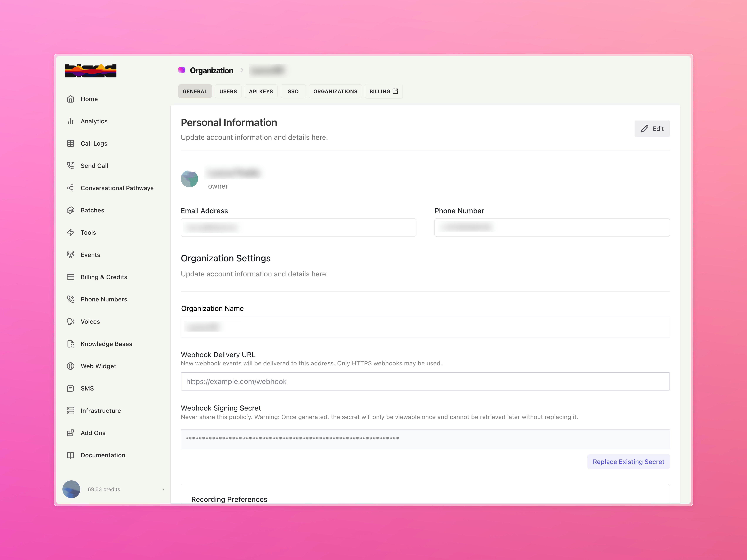Click the Tools lightning bolt icon

[71, 233]
